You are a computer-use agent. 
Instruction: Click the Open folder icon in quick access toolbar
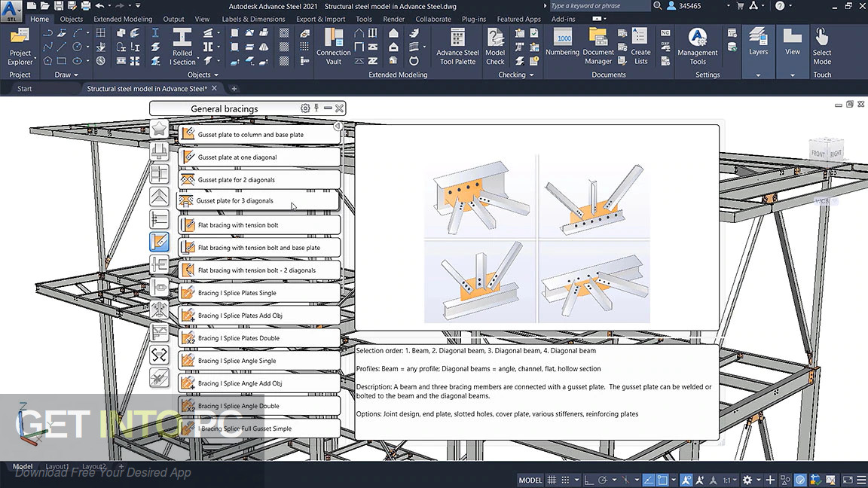tap(44, 6)
